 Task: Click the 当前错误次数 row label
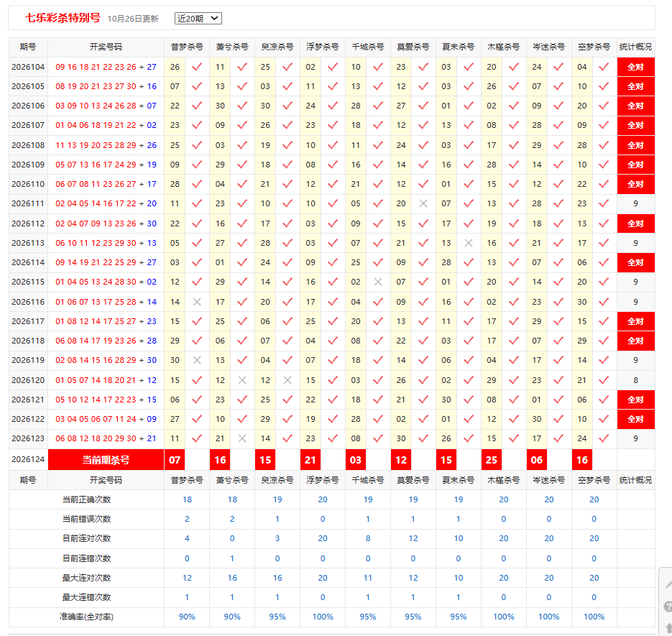[x=86, y=519]
